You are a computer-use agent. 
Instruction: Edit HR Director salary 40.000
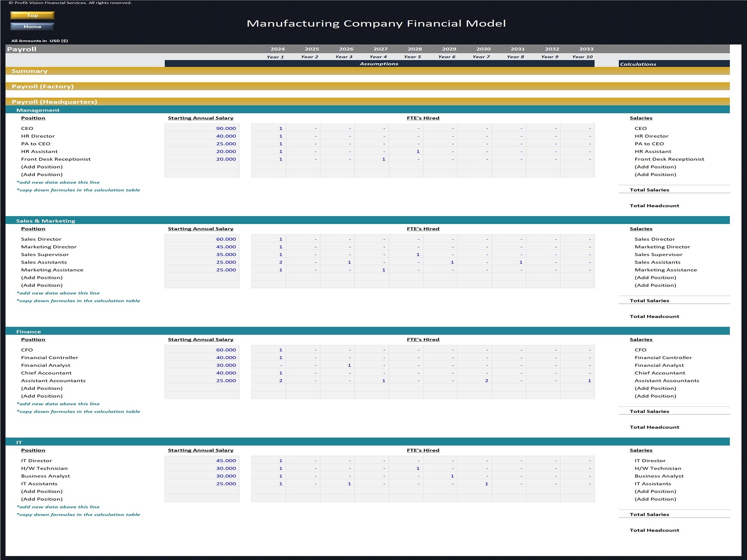click(202, 136)
